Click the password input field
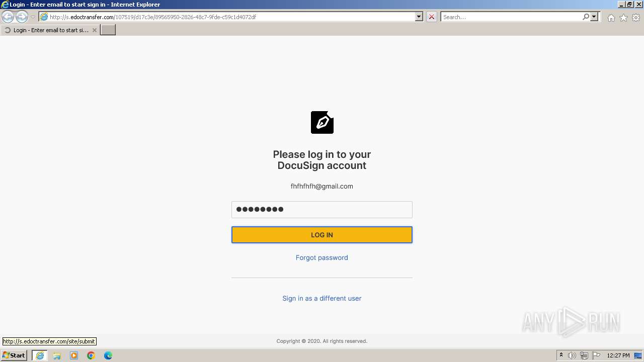 pyautogui.click(x=322, y=210)
